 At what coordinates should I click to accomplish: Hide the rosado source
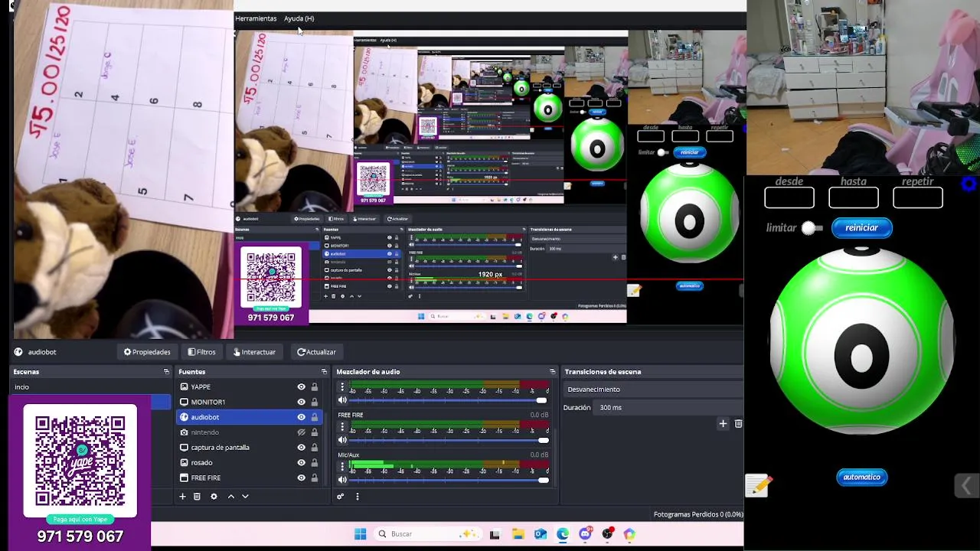coord(301,463)
